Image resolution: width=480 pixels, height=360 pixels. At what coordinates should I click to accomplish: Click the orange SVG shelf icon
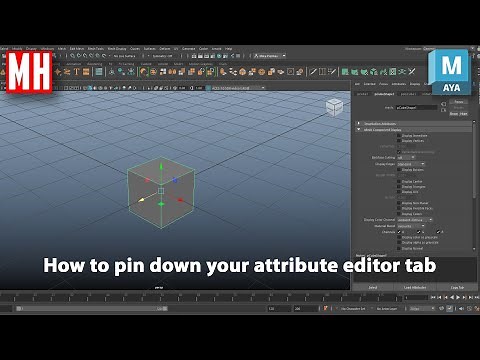coord(86,72)
